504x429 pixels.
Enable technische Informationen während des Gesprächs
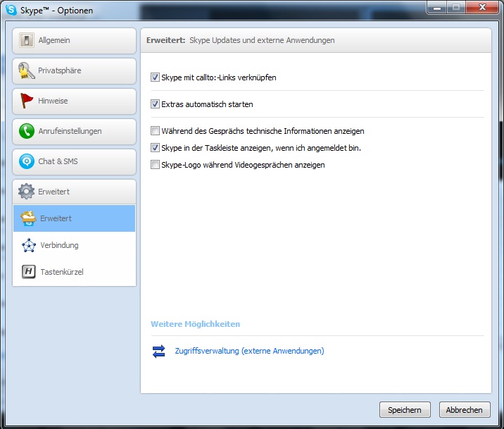pos(155,130)
